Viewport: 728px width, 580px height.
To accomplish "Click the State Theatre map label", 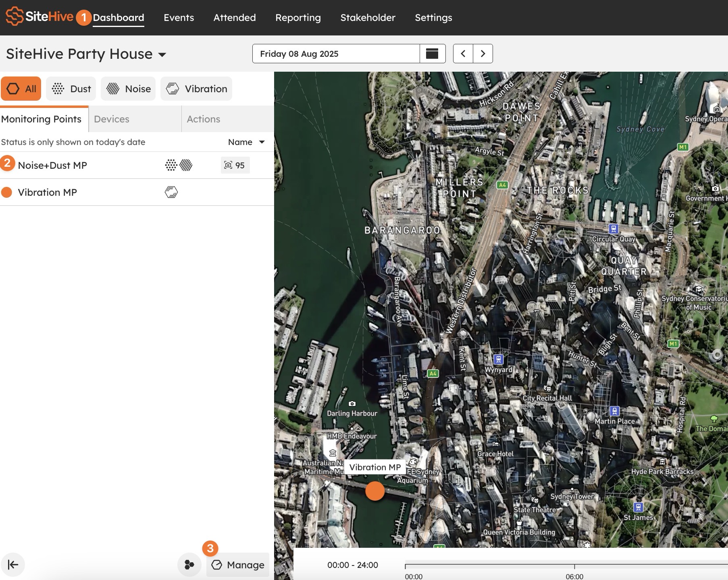I will coord(535,510).
